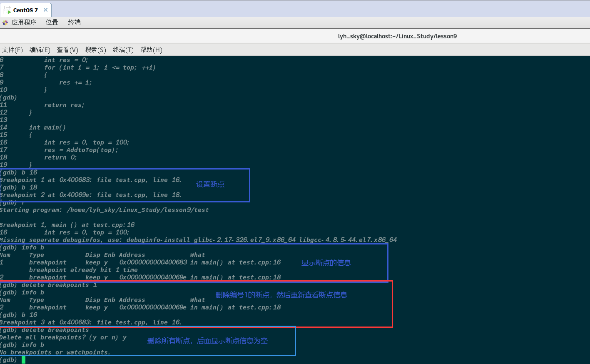Click the 'No breakpoints or watchpoints.' line
The height and width of the screenshot is (364, 590).
[x=55, y=352]
